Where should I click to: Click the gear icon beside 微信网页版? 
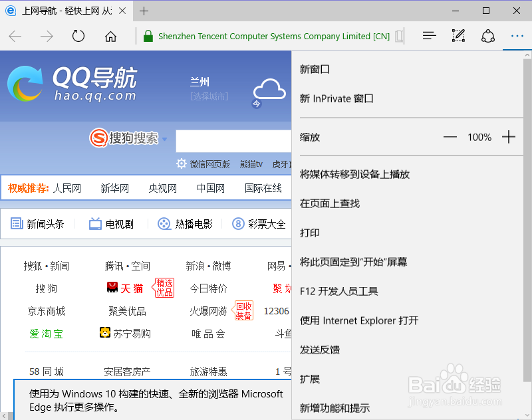[x=182, y=163]
